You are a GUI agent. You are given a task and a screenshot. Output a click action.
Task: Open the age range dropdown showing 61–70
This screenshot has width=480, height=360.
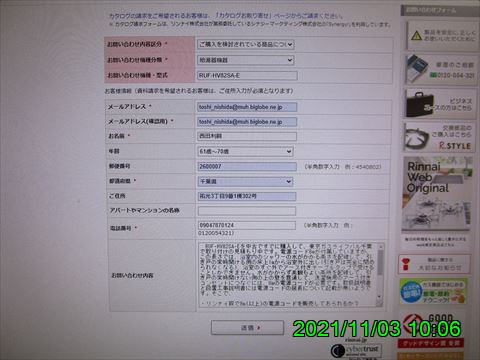pyautogui.click(x=245, y=152)
